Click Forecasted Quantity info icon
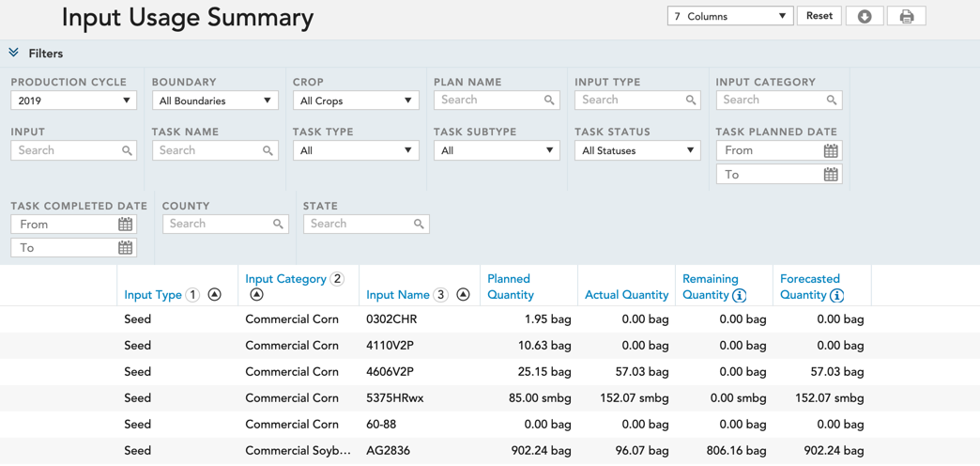The height and width of the screenshot is (466, 980). click(837, 295)
